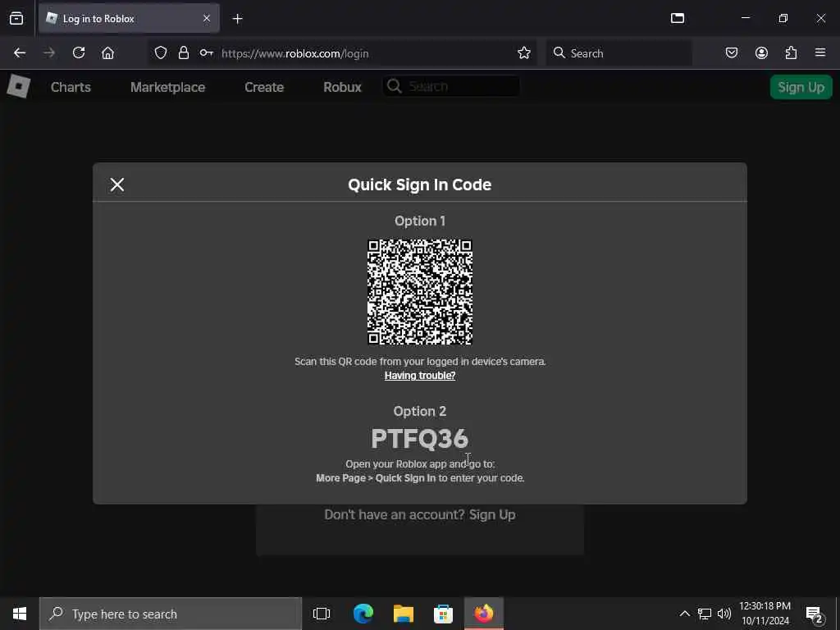The width and height of the screenshot is (840, 630).
Task: Open the Robux page
Action: [x=342, y=87]
